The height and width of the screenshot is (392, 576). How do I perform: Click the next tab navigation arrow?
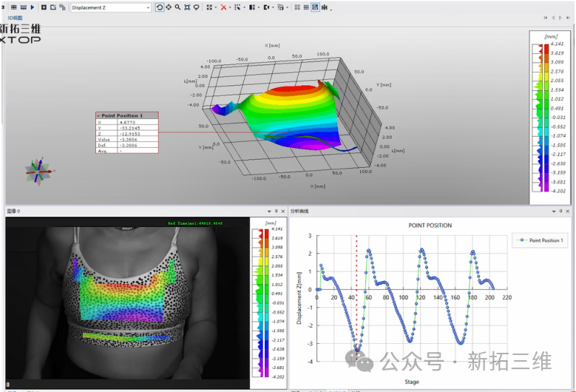(560, 18)
